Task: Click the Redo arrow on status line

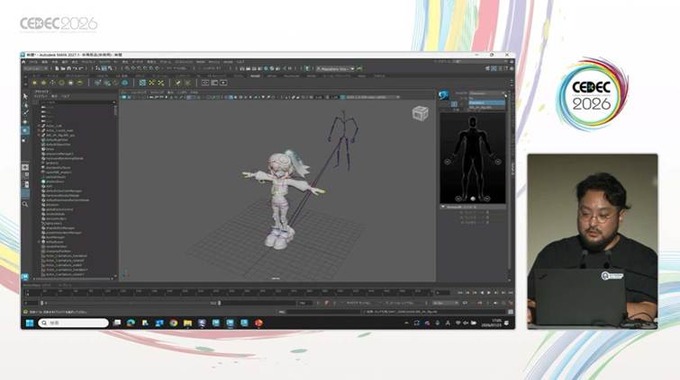Action: click(81, 69)
